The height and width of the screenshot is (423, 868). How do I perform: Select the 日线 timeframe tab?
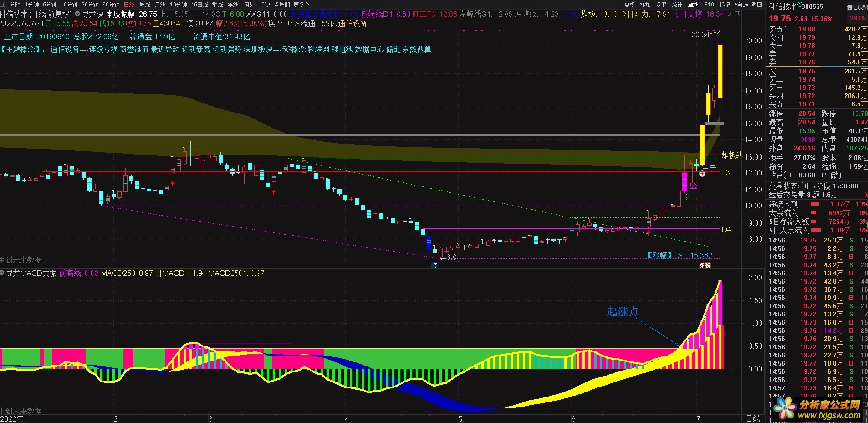(x=129, y=5)
